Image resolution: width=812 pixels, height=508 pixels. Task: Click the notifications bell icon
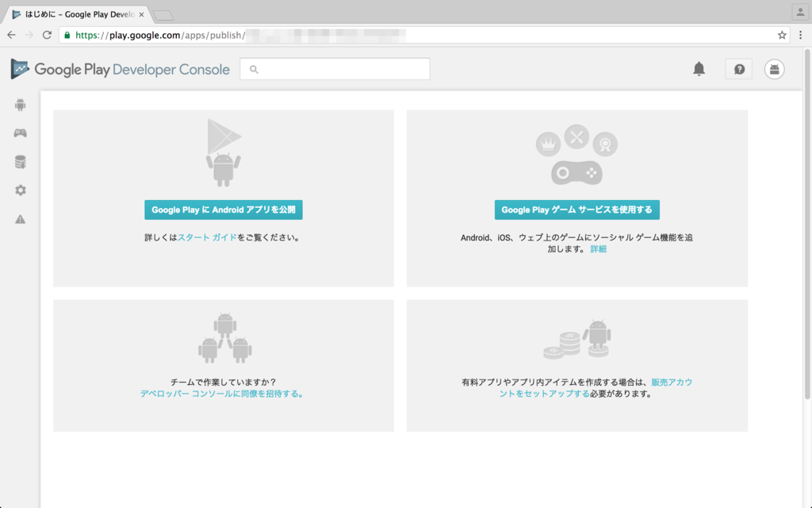pos(699,69)
